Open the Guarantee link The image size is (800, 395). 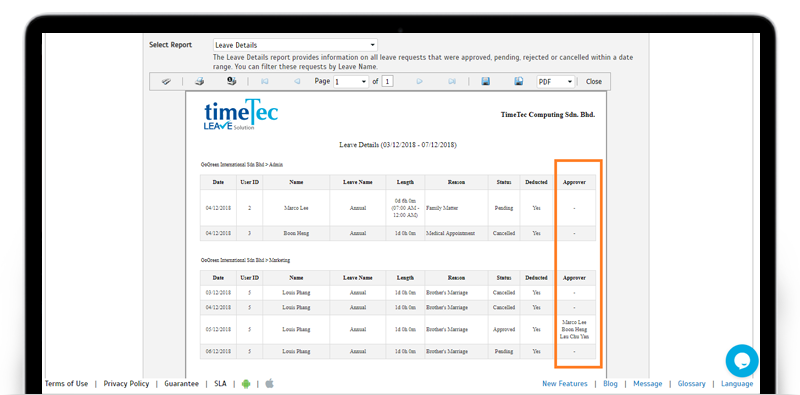(182, 384)
